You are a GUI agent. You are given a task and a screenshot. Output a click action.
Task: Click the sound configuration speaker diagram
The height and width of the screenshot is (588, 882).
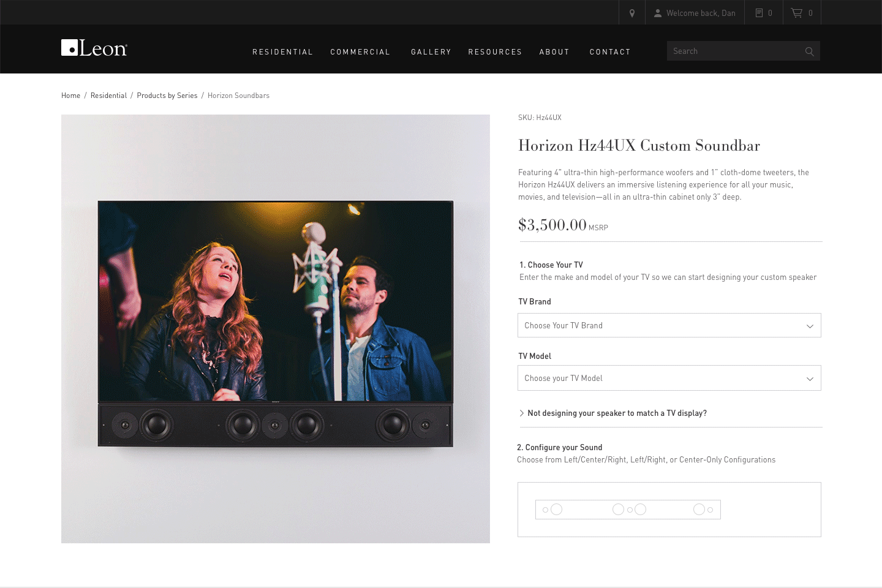coord(628,510)
